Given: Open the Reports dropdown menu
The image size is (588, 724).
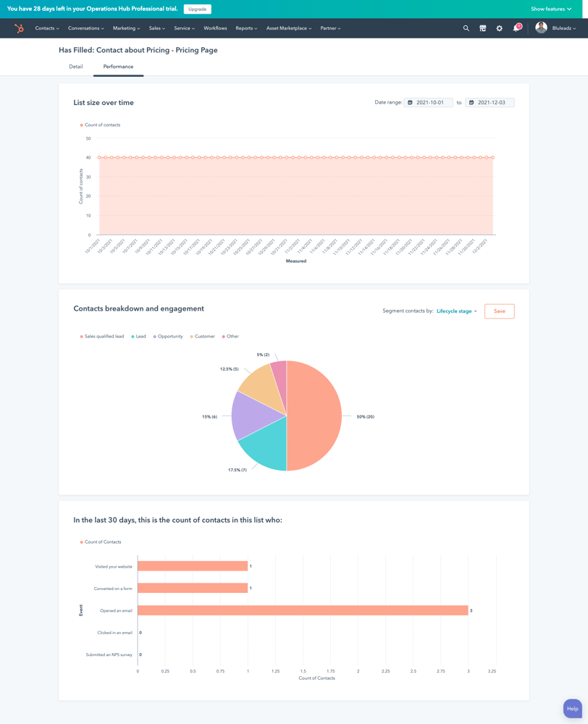Looking at the screenshot, I should [x=246, y=28].
